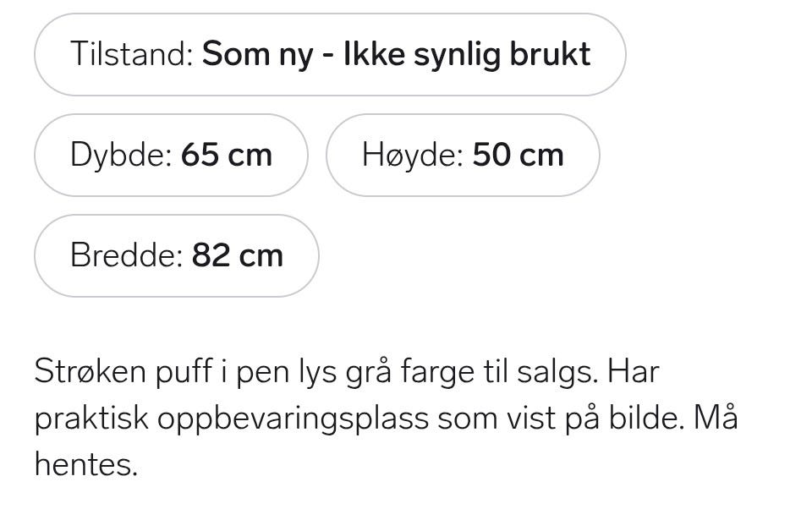Select the Dybde 65 cm chip

(x=171, y=155)
